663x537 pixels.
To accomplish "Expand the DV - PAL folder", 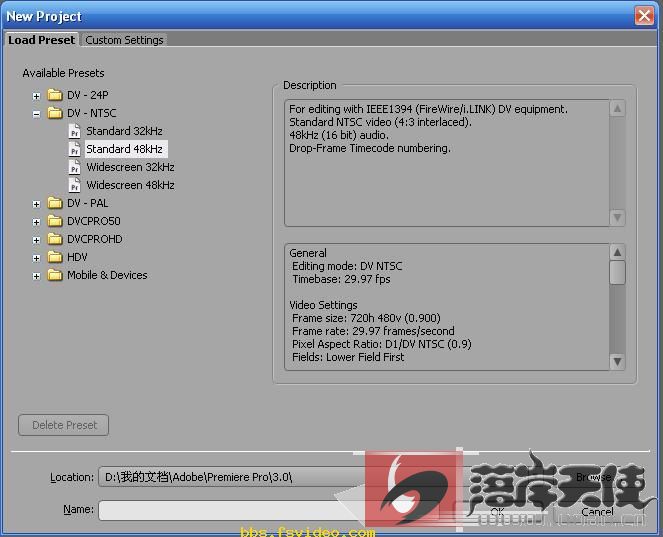I will click(36, 204).
